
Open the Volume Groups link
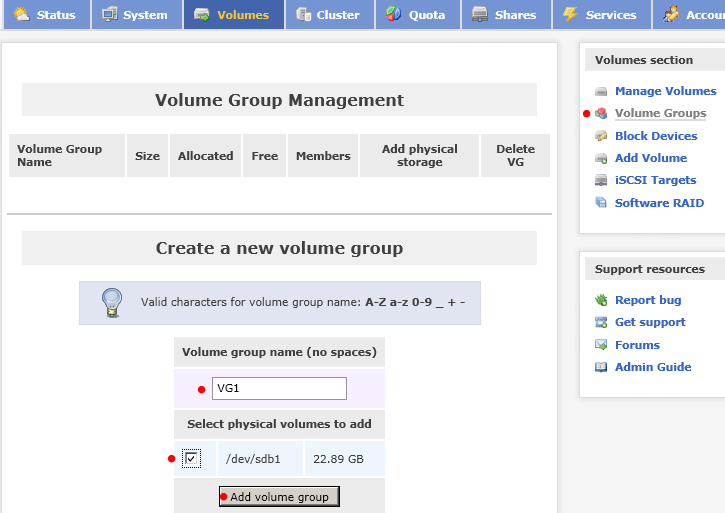pyautogui.click(x=660, y=113)
